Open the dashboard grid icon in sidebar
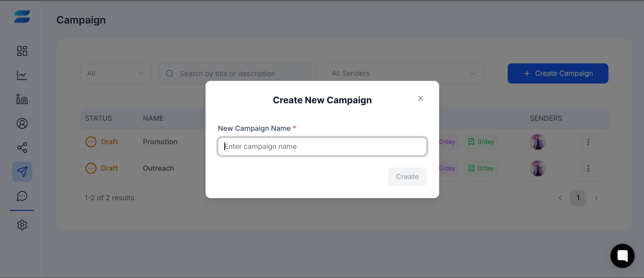644x278 pixels. point(22,51)
